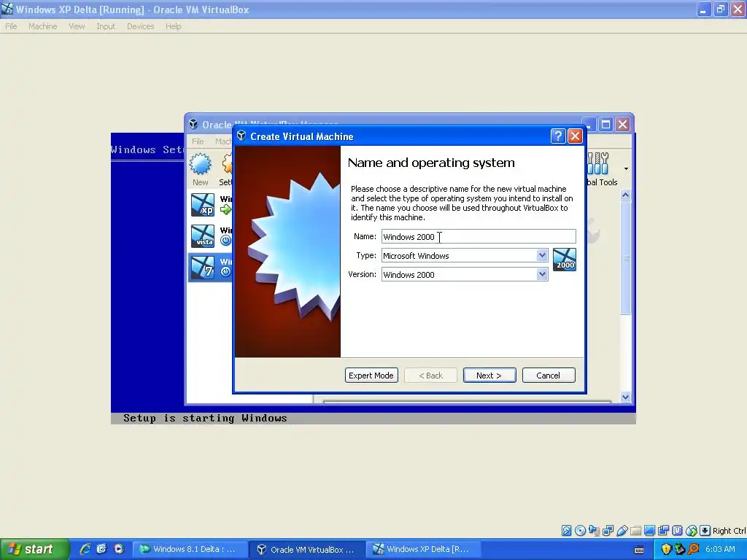Click in the Name input field
Viewport: 747px width, 560px height.
coord(479,237)
